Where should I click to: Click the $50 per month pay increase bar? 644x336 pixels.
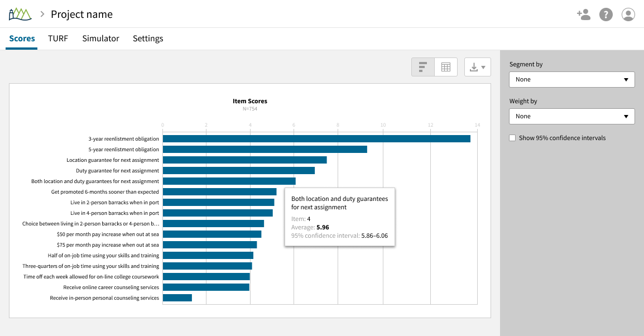pos(212,234)
